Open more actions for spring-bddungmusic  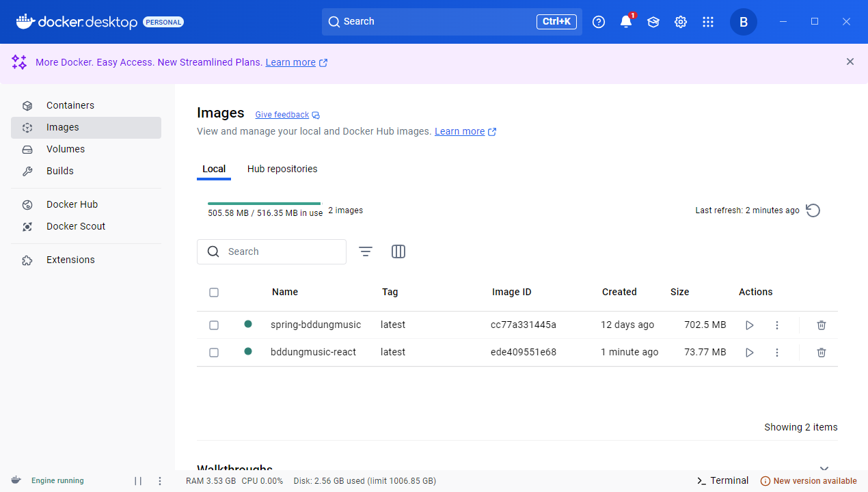pos(777,325)
